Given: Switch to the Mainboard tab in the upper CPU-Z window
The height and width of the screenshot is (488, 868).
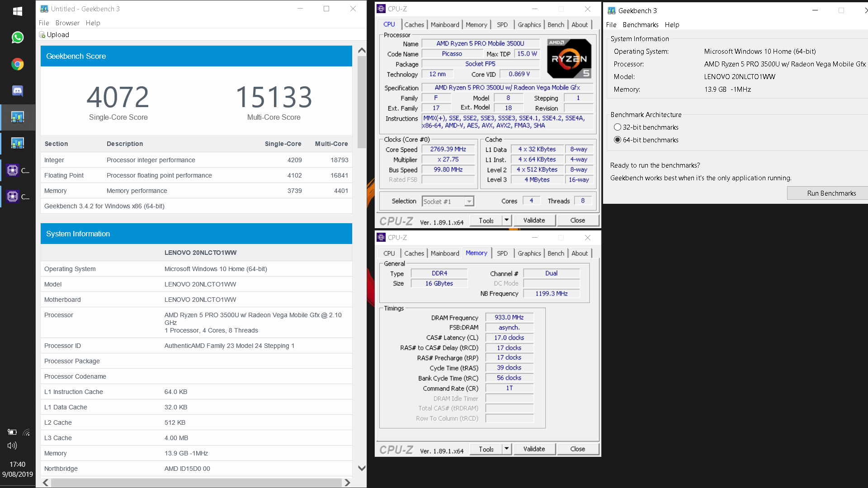Looking at the screenshot, I should (445, 25).
